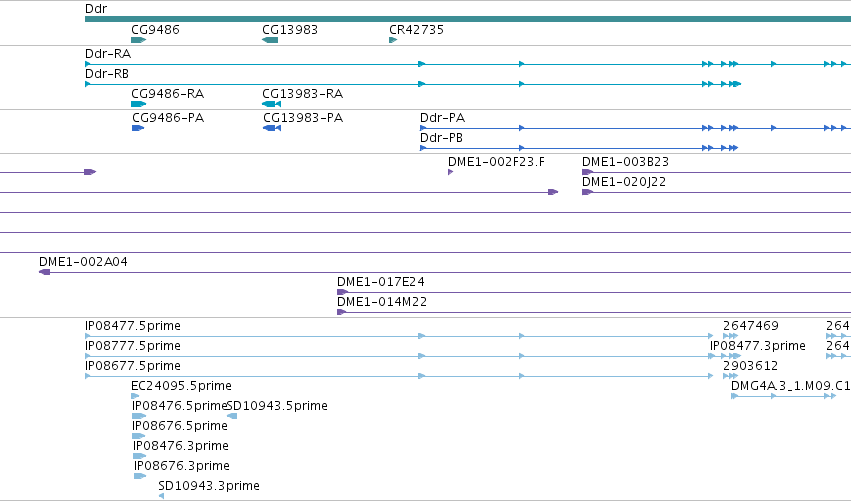Click the SD10943.3prime EST glyph
Viewport: 851px width, 501px height.
[161, 496]
